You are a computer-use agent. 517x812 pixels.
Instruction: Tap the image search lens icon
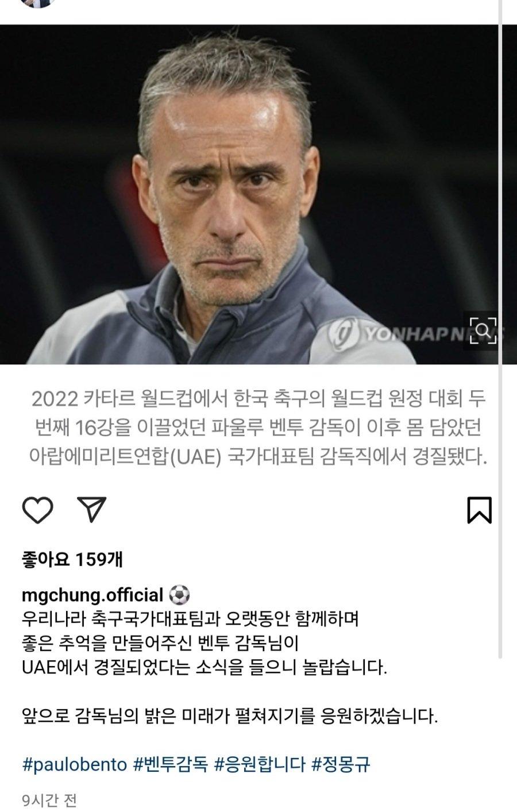click(x=484, y=330)
